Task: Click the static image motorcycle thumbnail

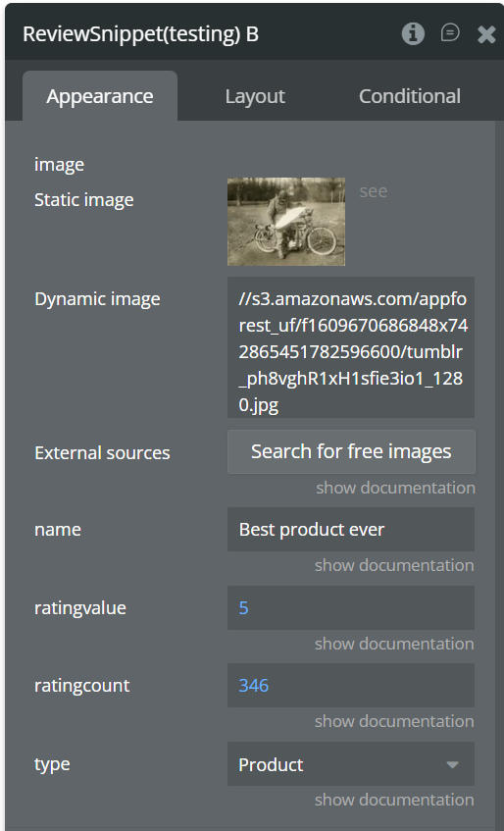Action: pos(286,222)
